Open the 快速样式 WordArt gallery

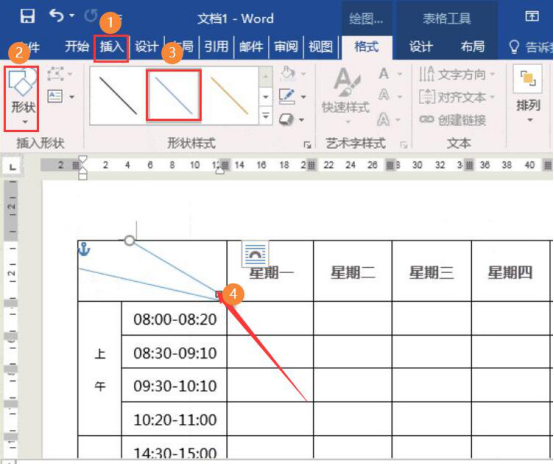(x=346, y=95)
